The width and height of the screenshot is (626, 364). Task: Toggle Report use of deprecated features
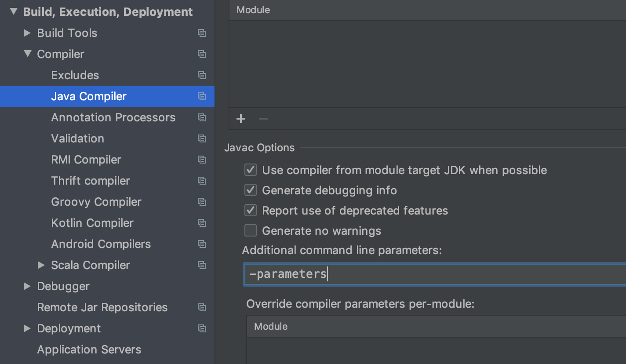coord(251,211)
